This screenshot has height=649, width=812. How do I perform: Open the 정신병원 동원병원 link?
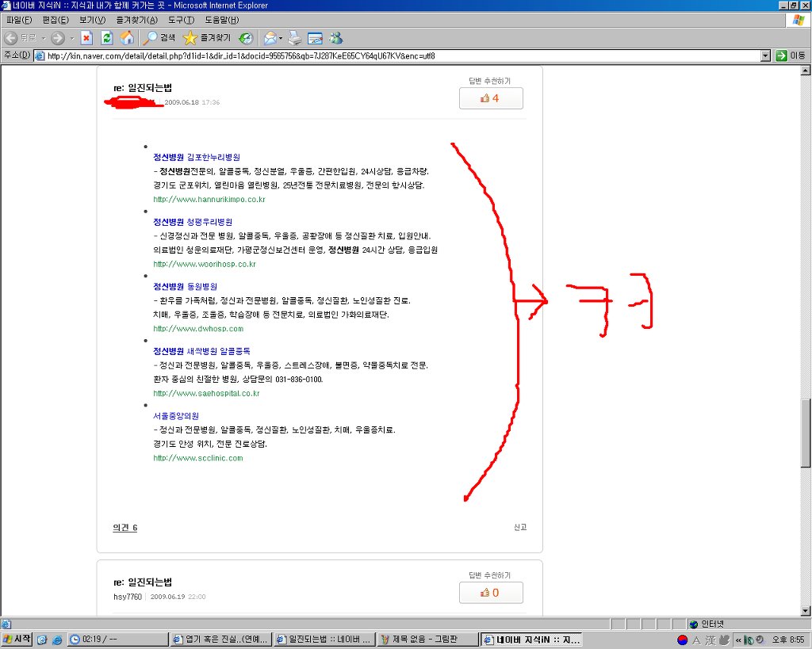point(185,287)
